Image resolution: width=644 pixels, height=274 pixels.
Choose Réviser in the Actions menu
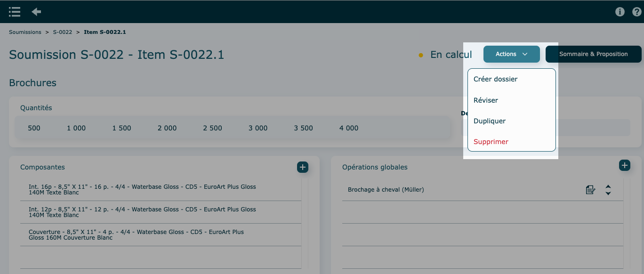486,100
